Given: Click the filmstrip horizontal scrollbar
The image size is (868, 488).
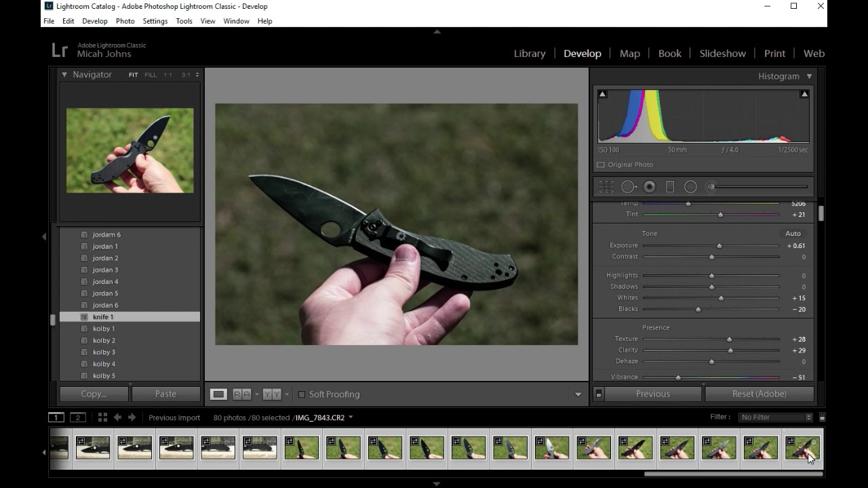Looking at the screenshot, I should [x=733, y=474].
